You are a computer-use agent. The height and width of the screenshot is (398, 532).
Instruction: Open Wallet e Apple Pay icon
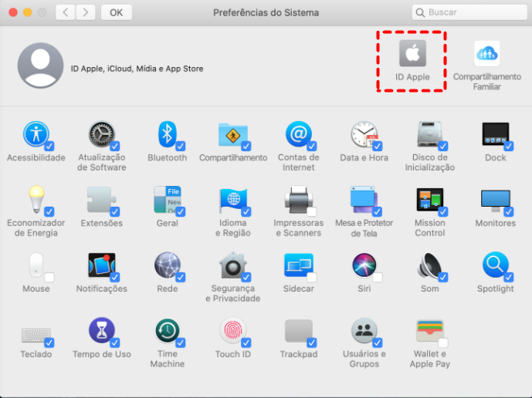429,331
